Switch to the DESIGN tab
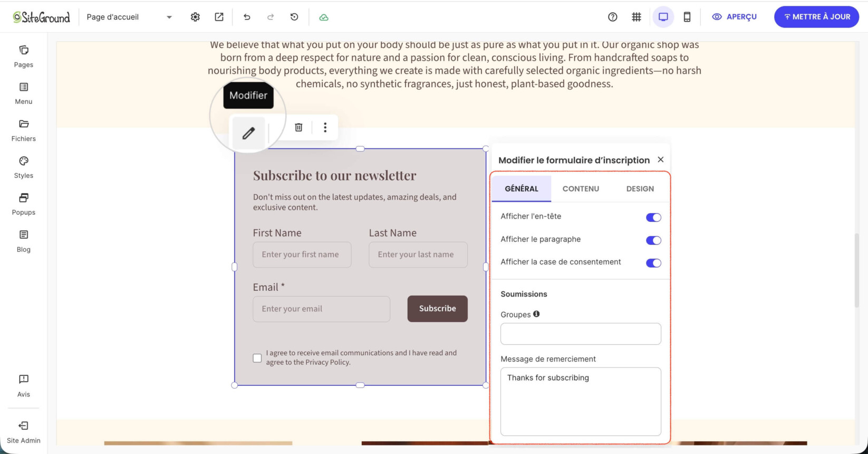Screen dimensions: 868x454 point(640,188)
